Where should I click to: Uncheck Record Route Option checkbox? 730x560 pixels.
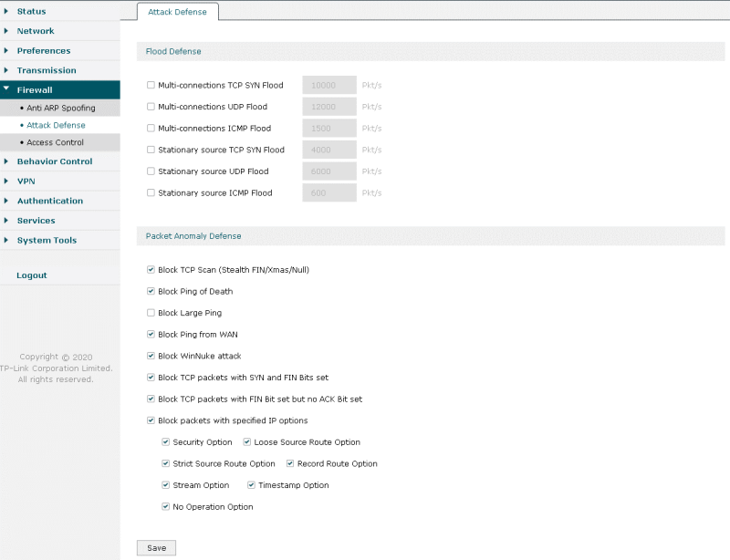click(x=290, y=463)
